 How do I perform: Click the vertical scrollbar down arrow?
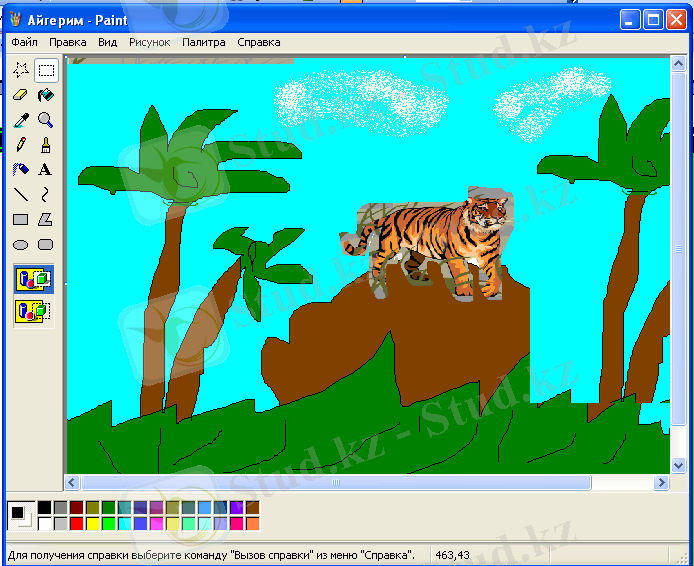coord(678,463)
